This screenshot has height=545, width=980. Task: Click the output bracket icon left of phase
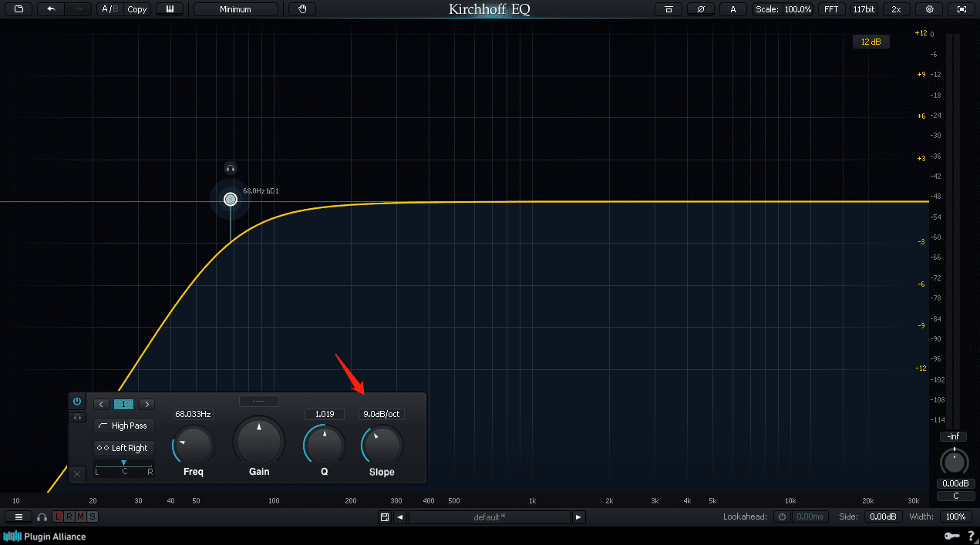pyautogui.click(x=668, y=9)
